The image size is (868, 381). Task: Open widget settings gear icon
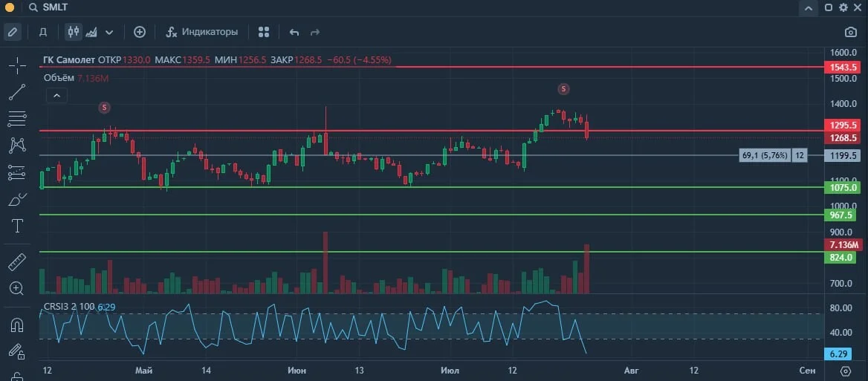(x=843, y=7)
